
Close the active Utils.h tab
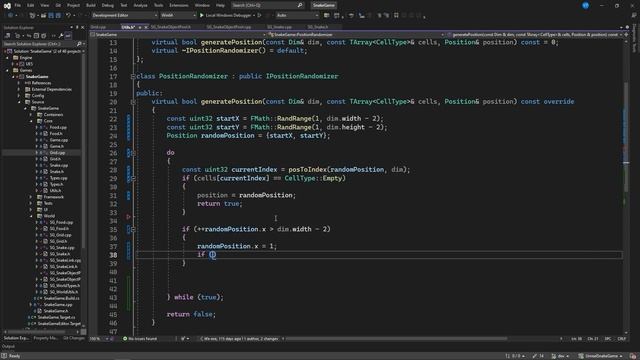[x=146, y=27]
